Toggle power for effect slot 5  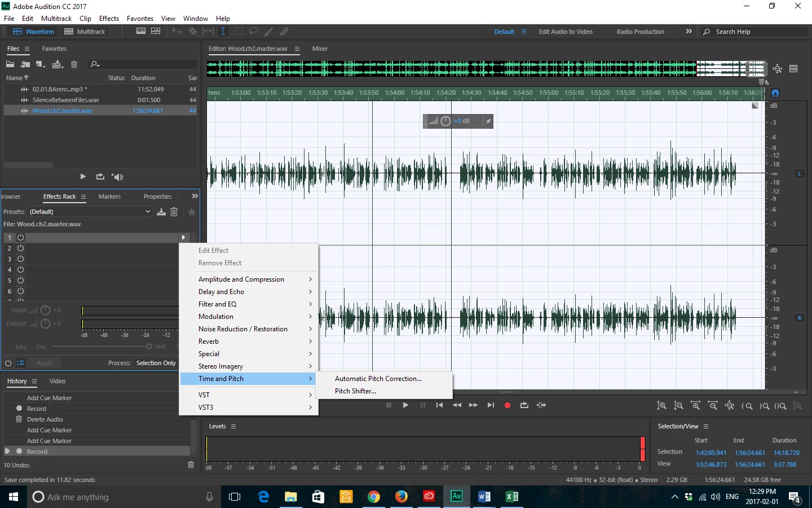click(x=20, y=281)
